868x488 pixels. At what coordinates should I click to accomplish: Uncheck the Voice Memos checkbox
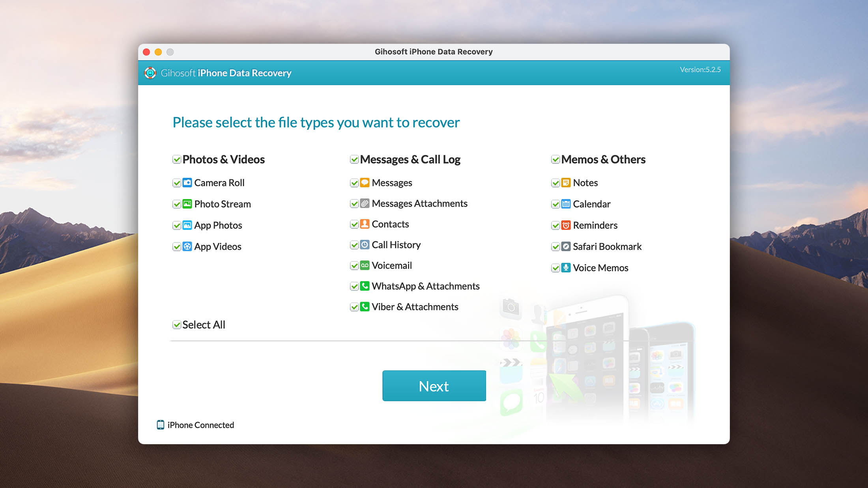coord(556,268)
